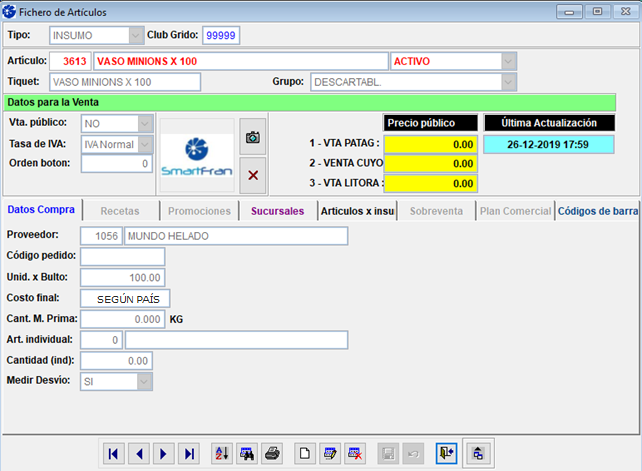The height and width of the screenshot is (471, 642).
Task: Open the ACTIVO status dropdown
Action: coord(509,61)
